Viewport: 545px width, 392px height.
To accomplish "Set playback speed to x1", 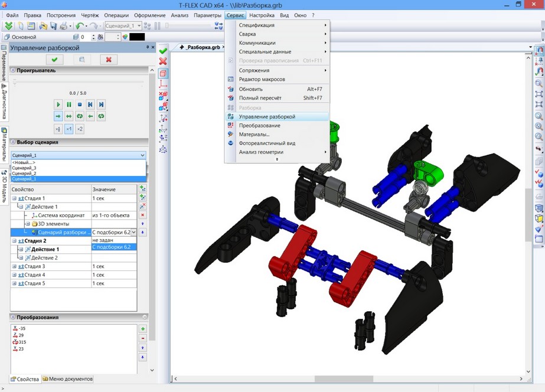I will click(69, 129).
